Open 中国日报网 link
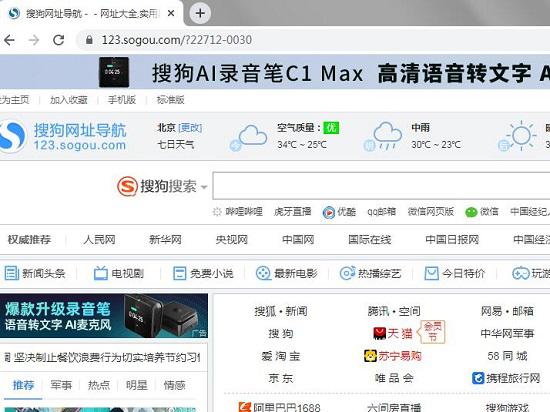This screenshot has width=550, height=412. coord(452,240)
